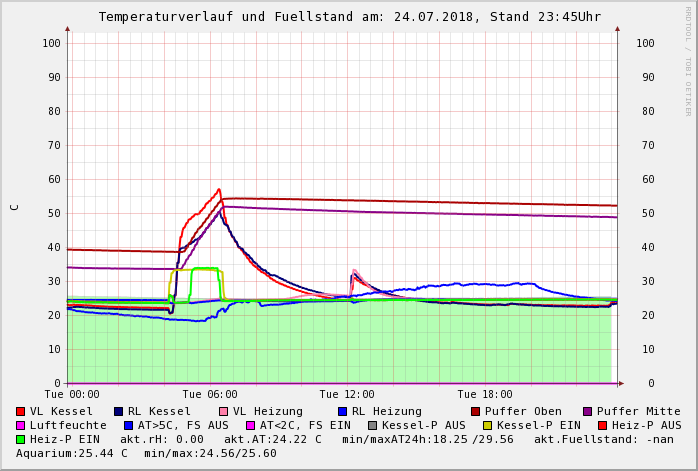Viewport: 698px width, 471px height.
Task: Click the 'AT<2C, FS EIN' legend label
Action: (x=305, y=426)
